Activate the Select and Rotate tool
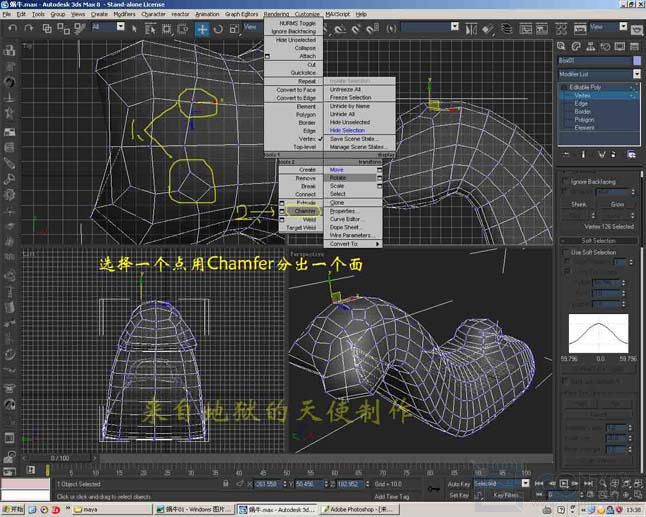Image resolution: width=646 pixels, height=517 pixels. 218,29
